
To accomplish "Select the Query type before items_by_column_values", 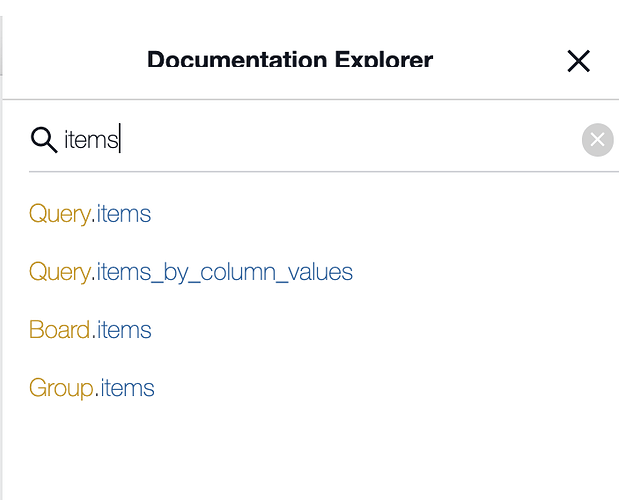I will coord(60,273).
